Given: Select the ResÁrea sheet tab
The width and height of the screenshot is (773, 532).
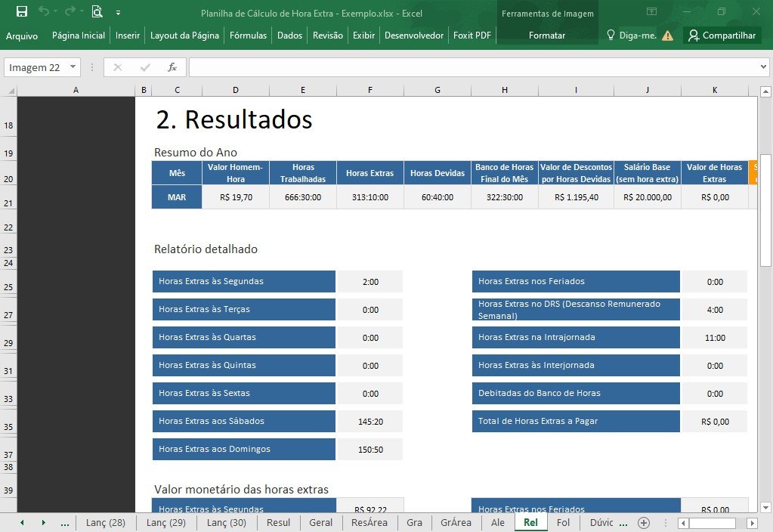Looking at the screenshot, I should click(x=369, y=523).
